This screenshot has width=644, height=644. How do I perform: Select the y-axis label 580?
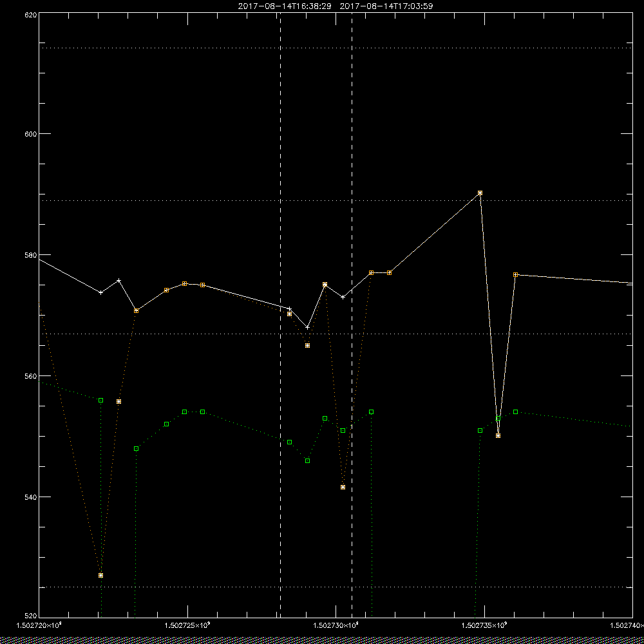31,254
